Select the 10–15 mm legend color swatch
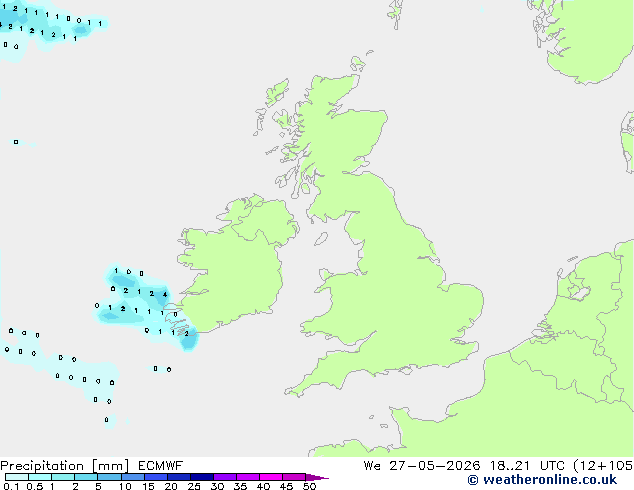634x490 pixels. [133, 477]
